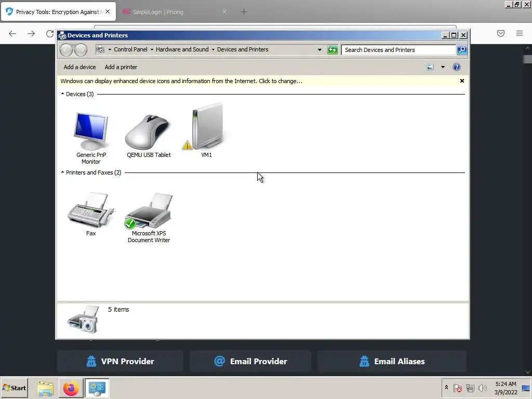
Task: Click the change view icon
Action: (x=430, y=67)
